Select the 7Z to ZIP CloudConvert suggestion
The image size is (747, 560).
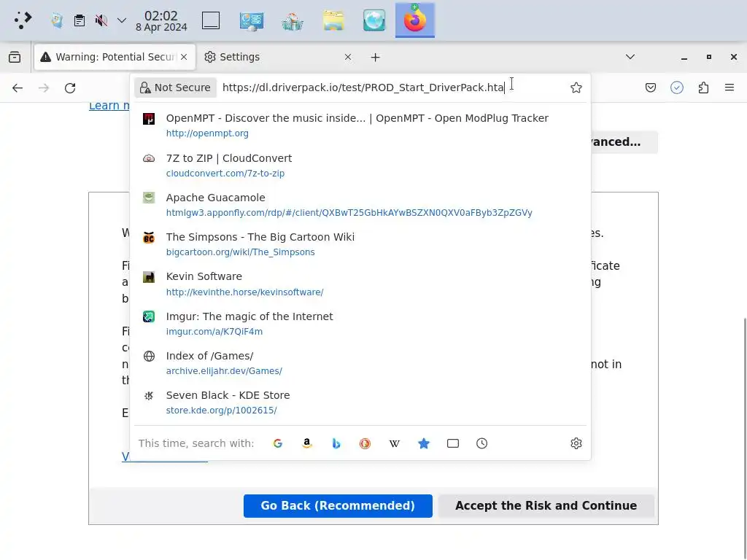(360, 166)
